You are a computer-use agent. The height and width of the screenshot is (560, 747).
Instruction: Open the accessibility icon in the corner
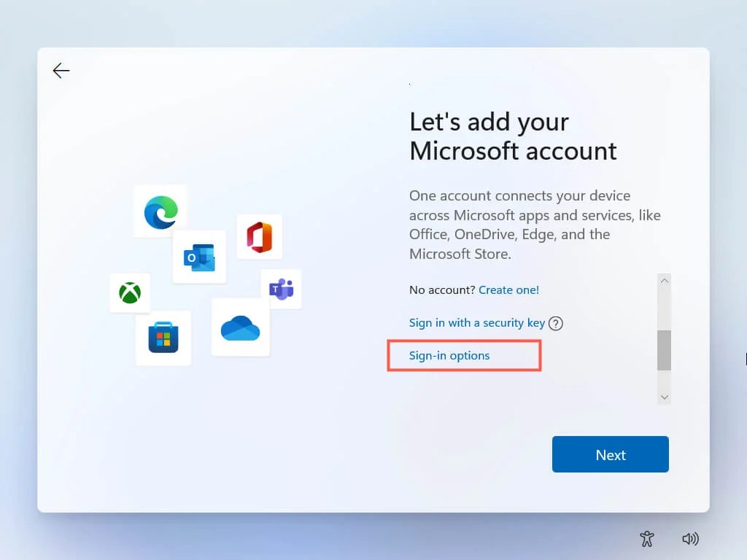pyautogui.click(x=646, y=539)
